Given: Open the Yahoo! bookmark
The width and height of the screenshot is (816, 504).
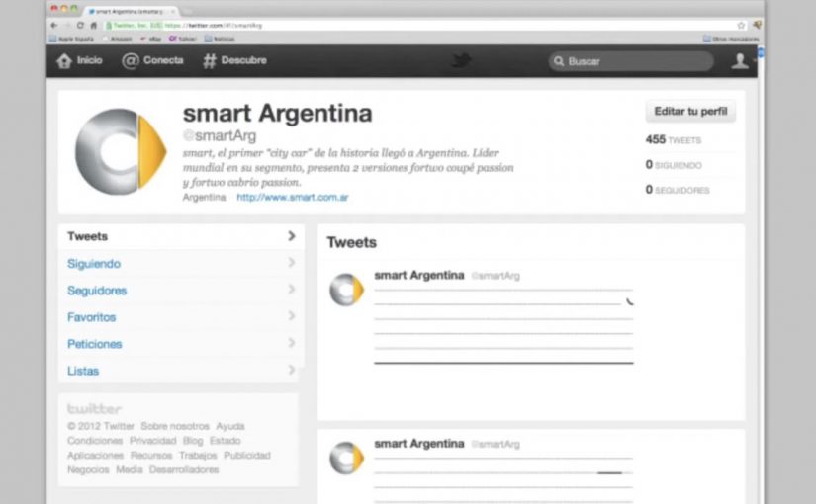Looking at the screenshot, I should point(183,39).
